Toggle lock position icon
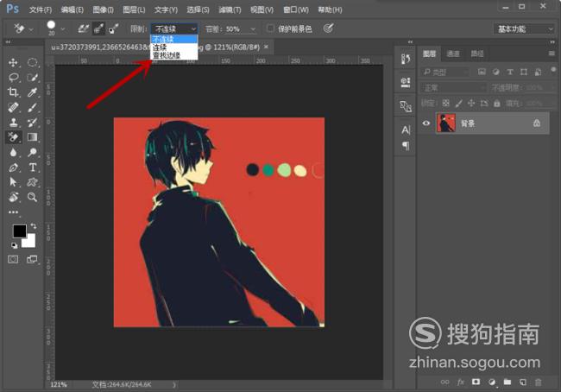The image size is (561, 392). [471, 104]
